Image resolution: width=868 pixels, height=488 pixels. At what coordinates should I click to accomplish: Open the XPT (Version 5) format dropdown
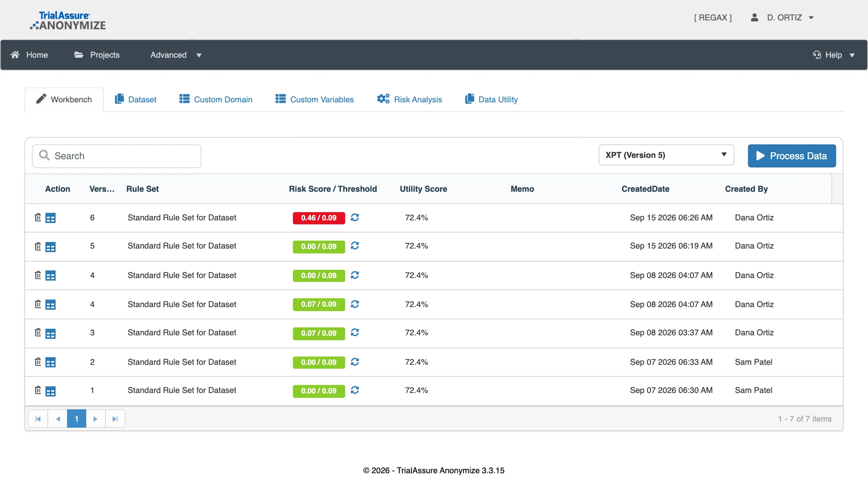pos(666,155)
